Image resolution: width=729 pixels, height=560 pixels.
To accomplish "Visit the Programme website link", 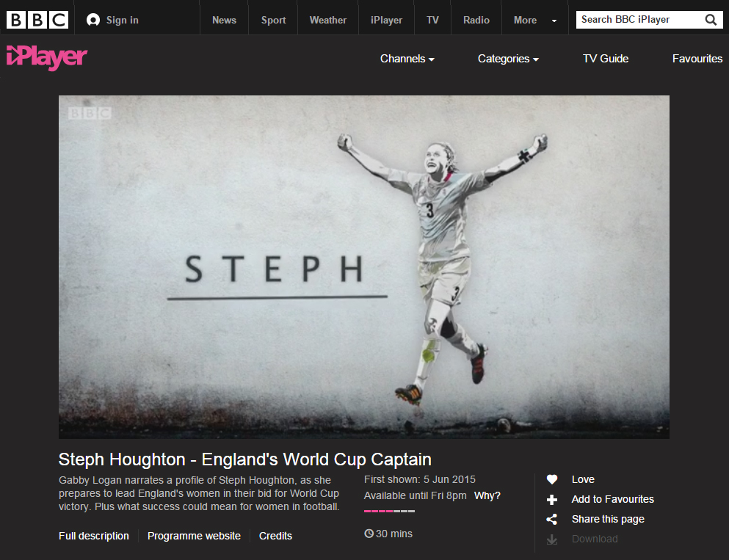I will point(194,536).
